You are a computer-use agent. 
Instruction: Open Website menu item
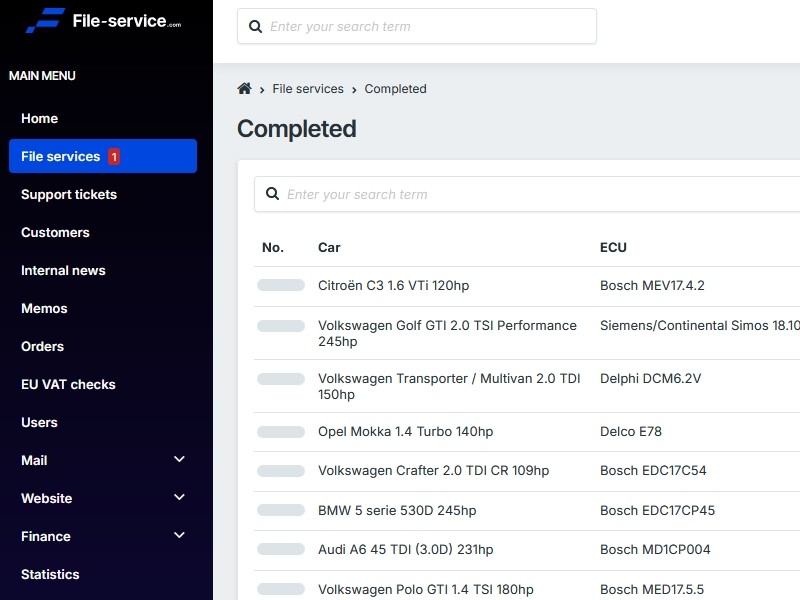pos(46,498)
